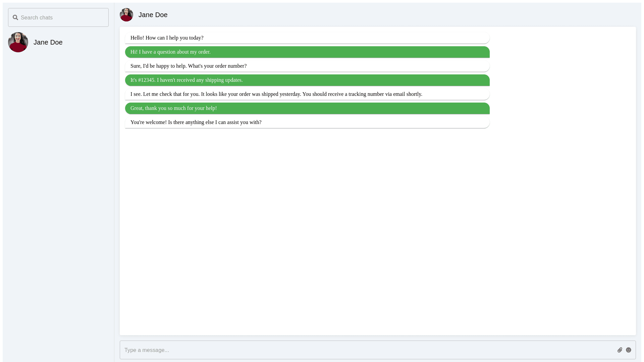
Task: Click the 'You're welcome!' message bubble
Action: point(196,122)
